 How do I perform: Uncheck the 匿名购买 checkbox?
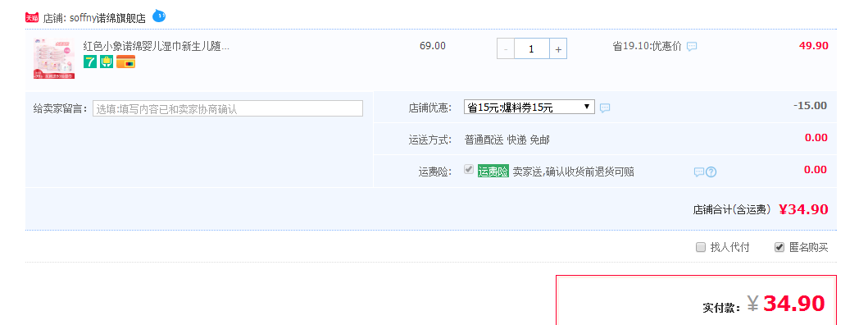[x=779, y=247]
